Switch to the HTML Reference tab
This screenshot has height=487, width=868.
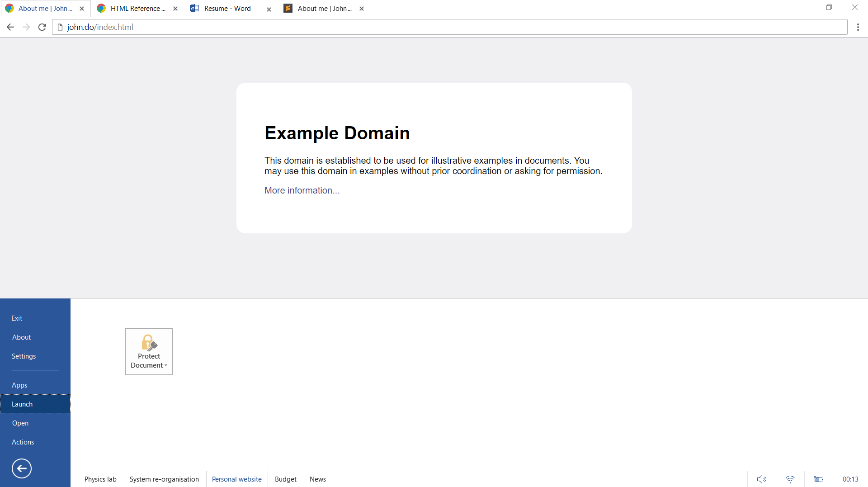pyautogui.click(x=137, y=9)
